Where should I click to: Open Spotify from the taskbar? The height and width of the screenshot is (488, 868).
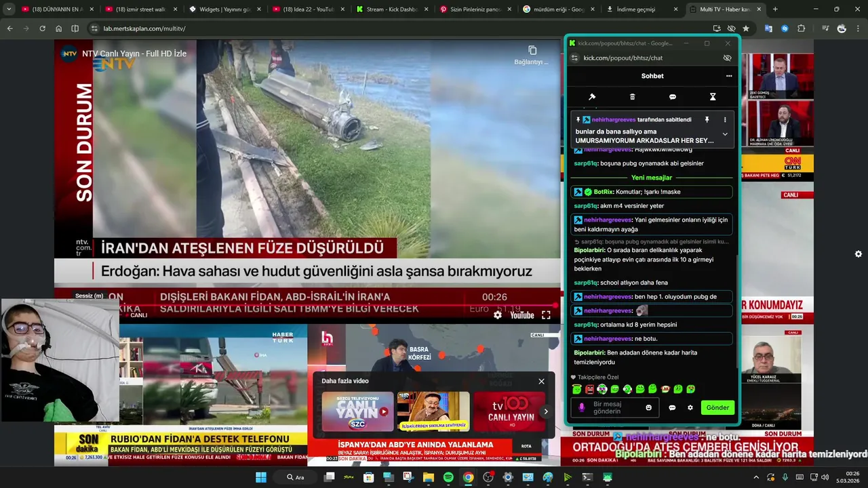pos(448,477)
